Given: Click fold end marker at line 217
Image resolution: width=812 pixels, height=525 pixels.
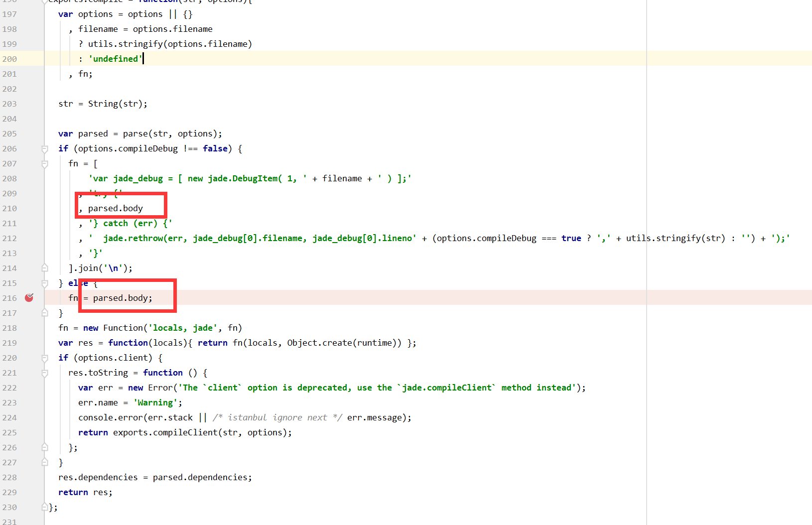Looking at the screenshot, I should [x=45, y=313].
